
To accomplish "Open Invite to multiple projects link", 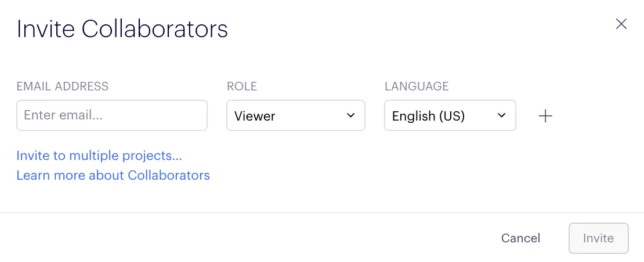I will pyautogui.click(x=99, y=156).
